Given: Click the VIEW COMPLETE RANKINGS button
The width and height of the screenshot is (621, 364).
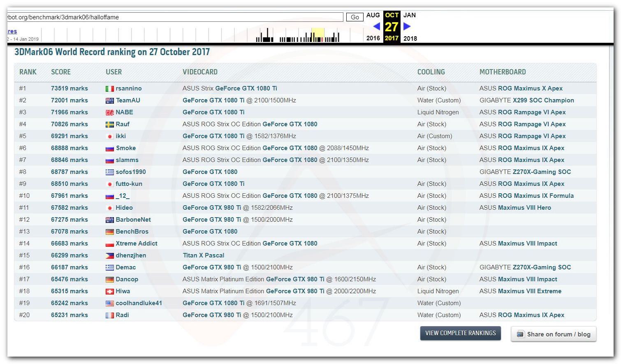Looking at the screenshot, I should coord(461,333).
